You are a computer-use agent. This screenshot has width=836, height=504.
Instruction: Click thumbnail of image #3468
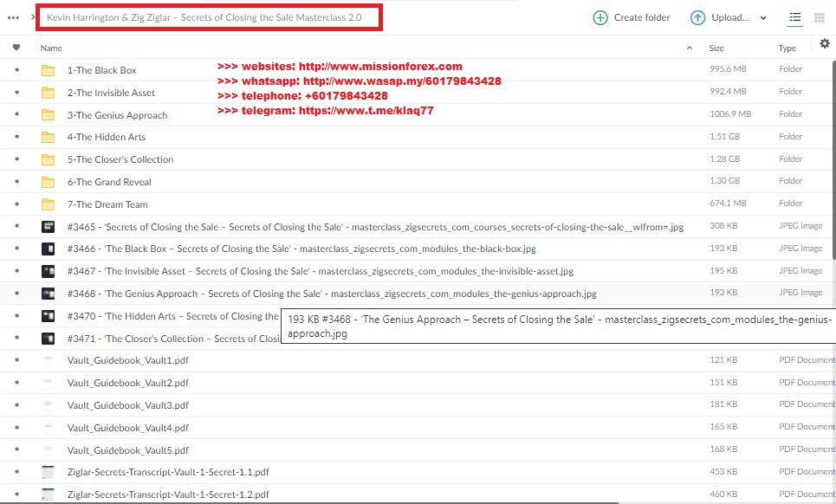coord(48,294)
